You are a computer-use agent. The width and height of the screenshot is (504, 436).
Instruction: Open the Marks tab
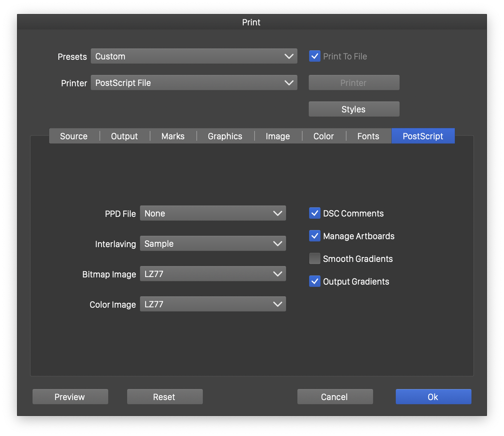[173, 136]
